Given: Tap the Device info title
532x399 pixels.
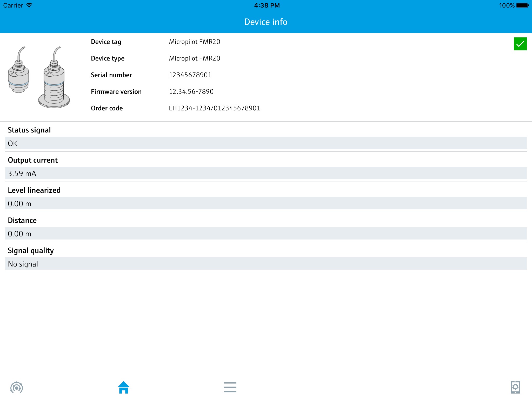Looking at the screenshot, I should pos(266,22).
